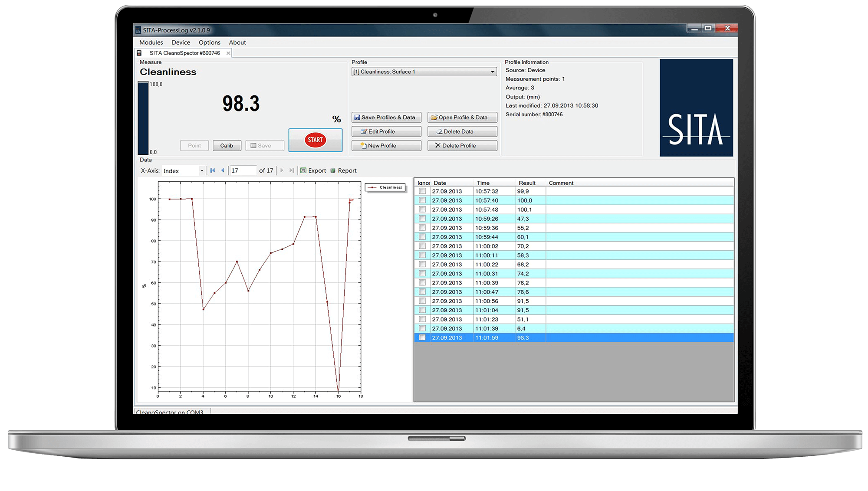
Task: Toggle Ignore checkbox on 11:01:39 row
Action: pos(422,328)
